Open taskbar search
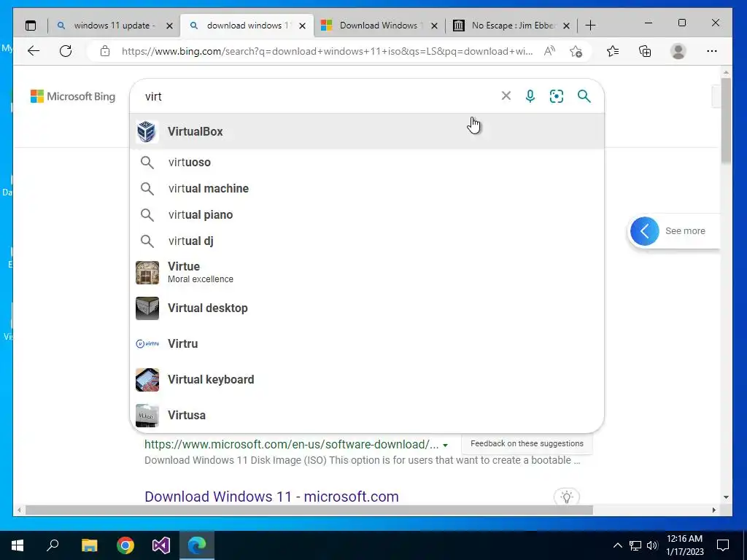The width and height of the screenshot is (747, 560). coord(53,545)
